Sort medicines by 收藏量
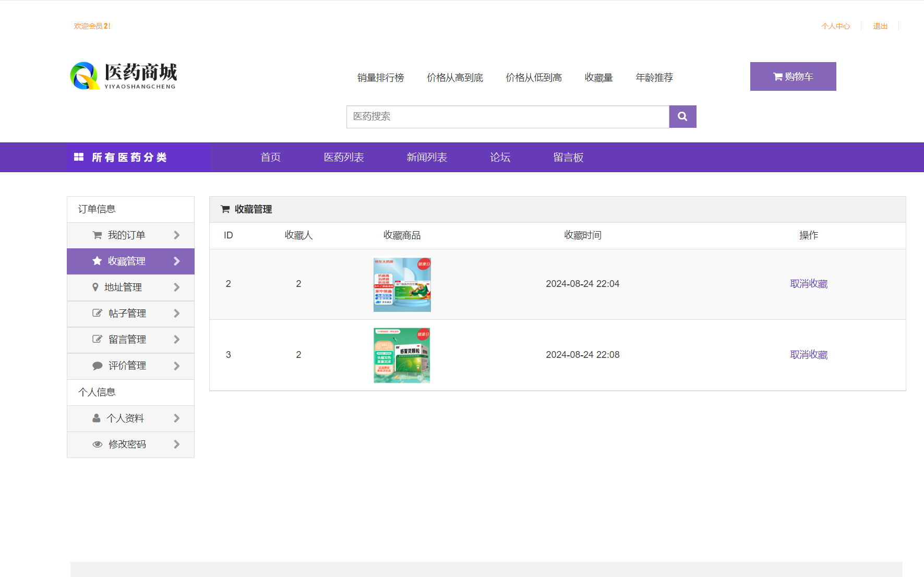924x577 pixels. 598,77
